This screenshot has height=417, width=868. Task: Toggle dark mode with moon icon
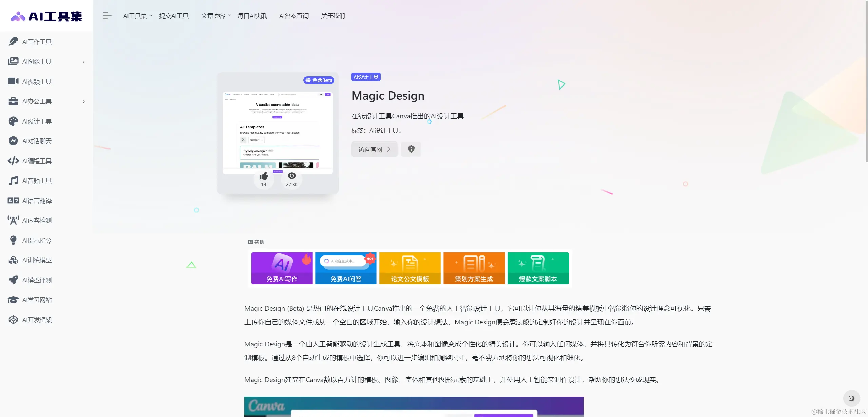click(x=851, y=398)
